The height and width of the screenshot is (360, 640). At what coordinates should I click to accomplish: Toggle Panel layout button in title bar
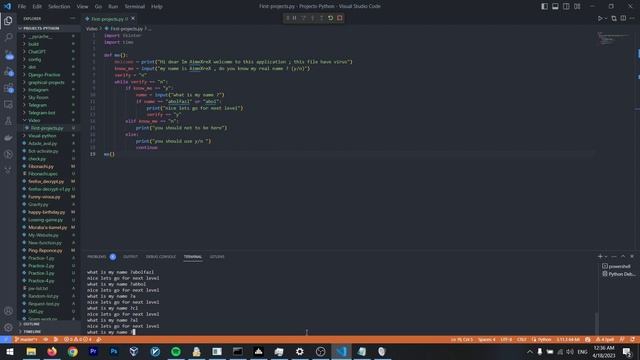(556, 6)
